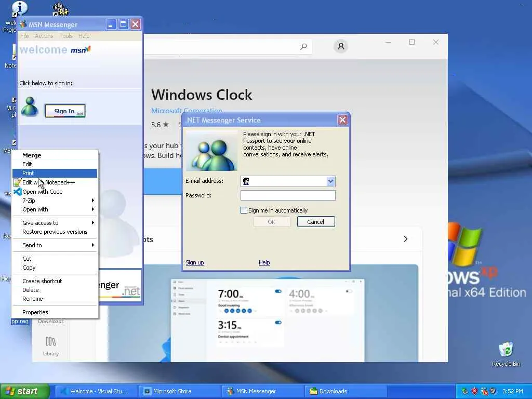Open the info desktop shortcut icon at top left
Image resolution: width=532 pixels, height=399 pixels.
pyautogui.click(x=19, y=9)
